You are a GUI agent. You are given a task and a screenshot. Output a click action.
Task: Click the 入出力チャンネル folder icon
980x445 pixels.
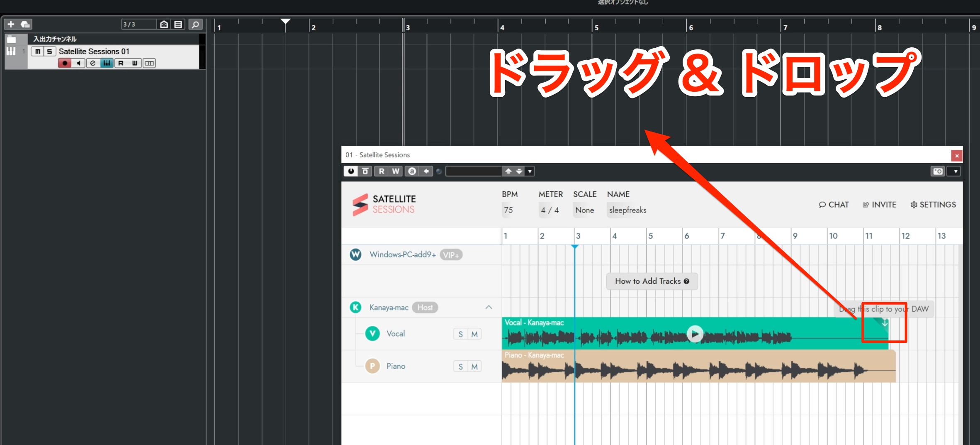click(x=12, y=39)
